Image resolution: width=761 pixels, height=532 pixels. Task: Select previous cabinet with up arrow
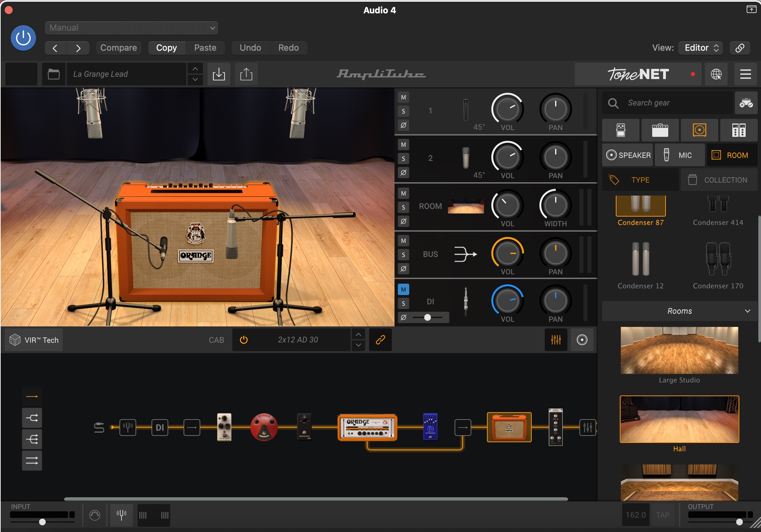tap(358, 334)
